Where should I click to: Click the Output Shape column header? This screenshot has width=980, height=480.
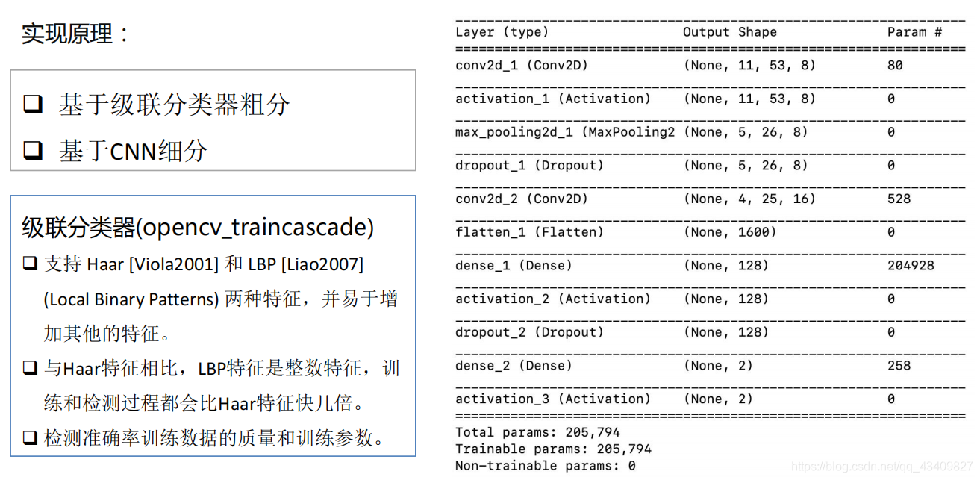730,32
